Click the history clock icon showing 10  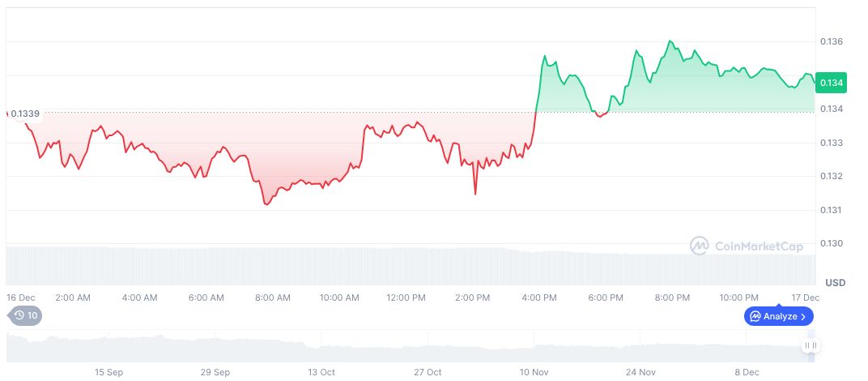[x=19, y=315]
